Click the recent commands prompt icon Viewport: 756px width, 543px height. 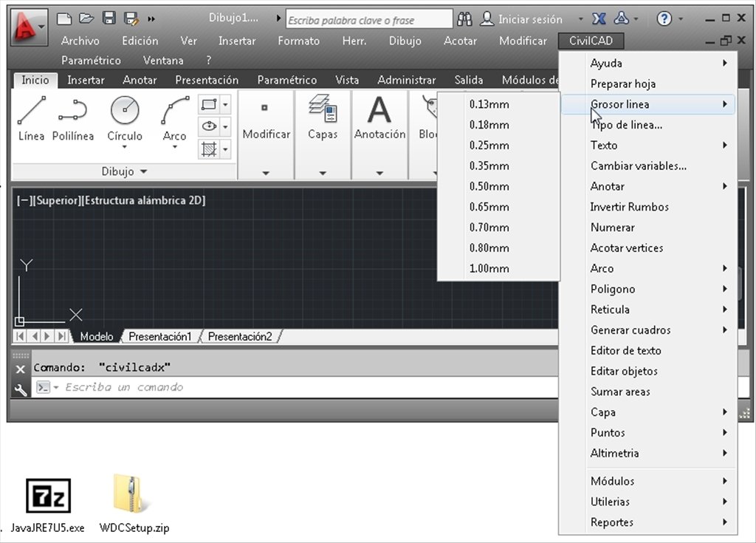44,387
